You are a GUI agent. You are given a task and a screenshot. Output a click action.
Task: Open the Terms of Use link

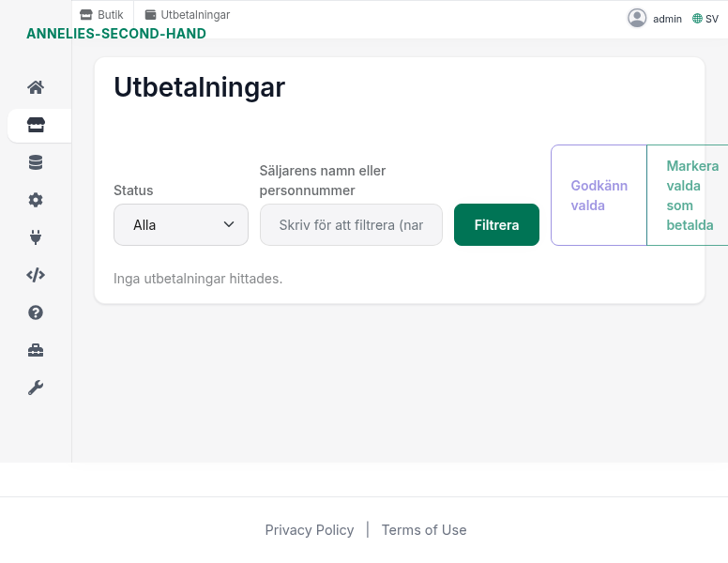[424, 530]
